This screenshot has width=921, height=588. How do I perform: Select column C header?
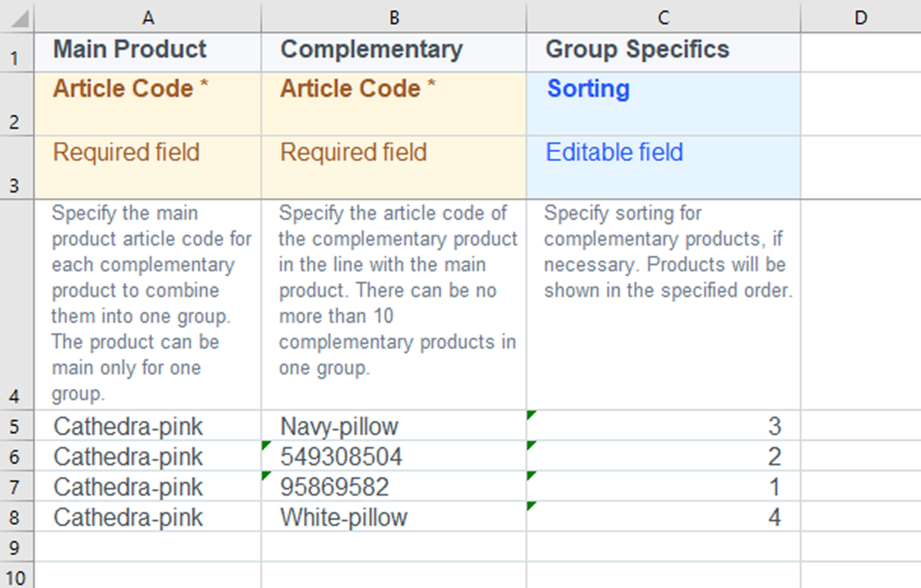664,18
